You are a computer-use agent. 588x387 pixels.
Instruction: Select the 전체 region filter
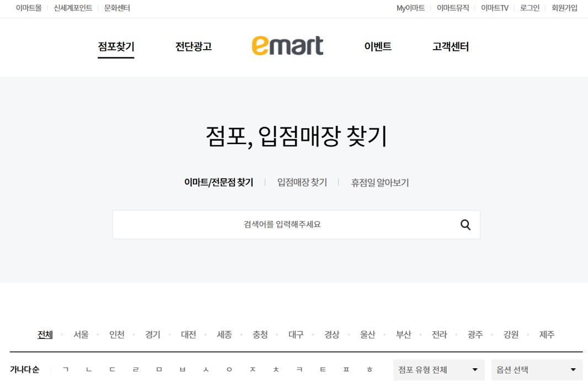pyautogui.click(x=45, y=335)
